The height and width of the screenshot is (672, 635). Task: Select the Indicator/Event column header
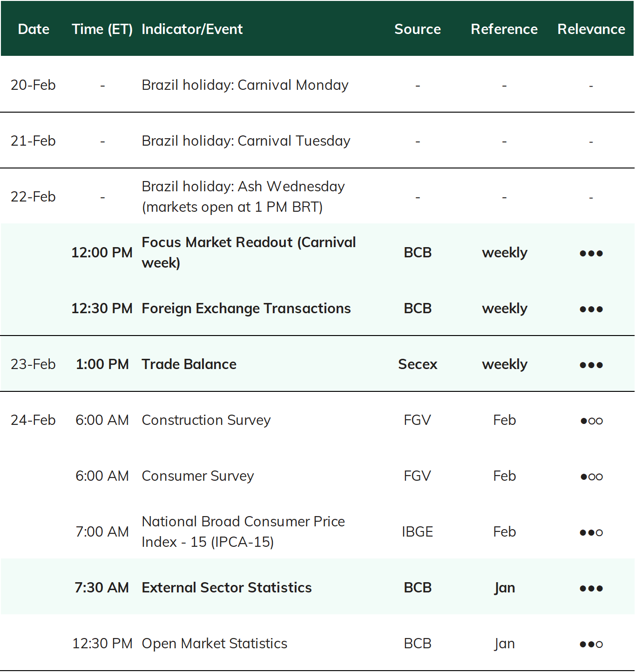(x=192, y=29)
